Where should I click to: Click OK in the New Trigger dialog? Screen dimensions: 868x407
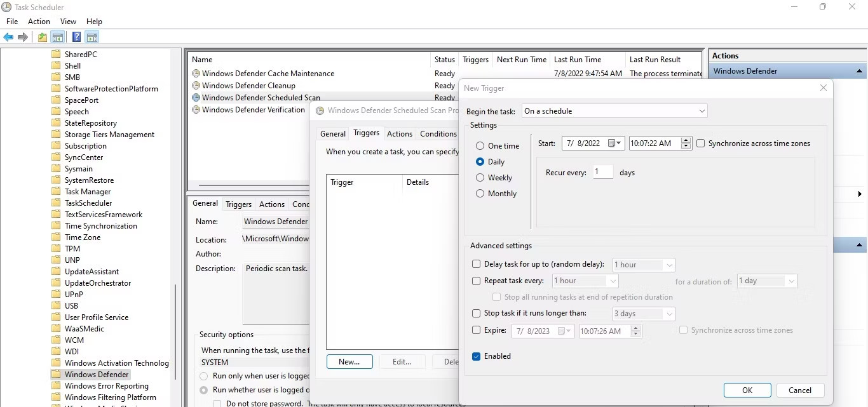(747, 390)
